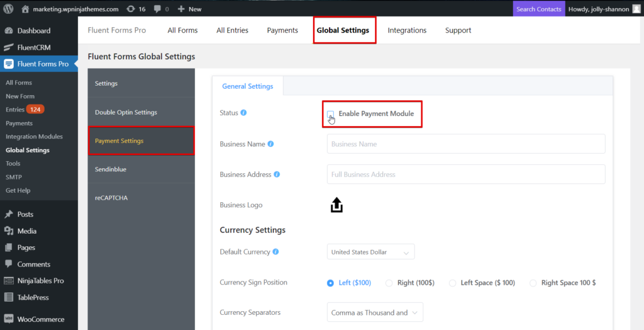This screenshot has width=644, height=330.
Task: Click the Posts pin icon
Action: (9, 214)
